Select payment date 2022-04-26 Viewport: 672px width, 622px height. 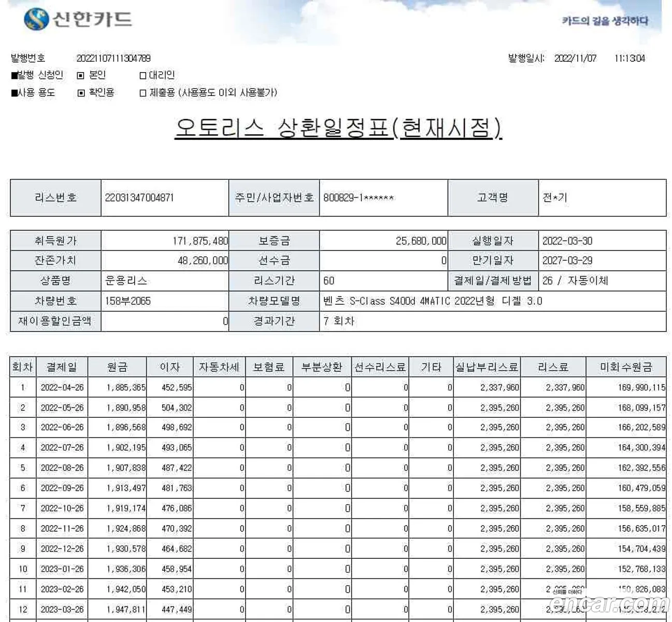62,387
